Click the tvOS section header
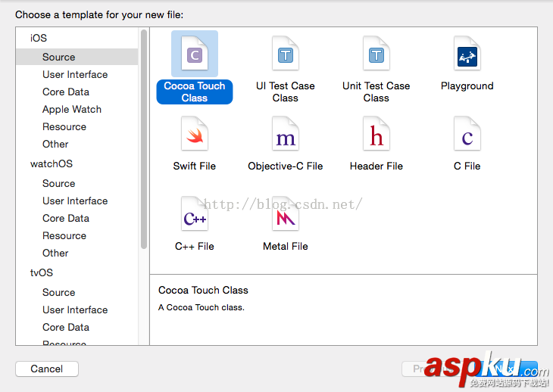 (x=42, y=272)
